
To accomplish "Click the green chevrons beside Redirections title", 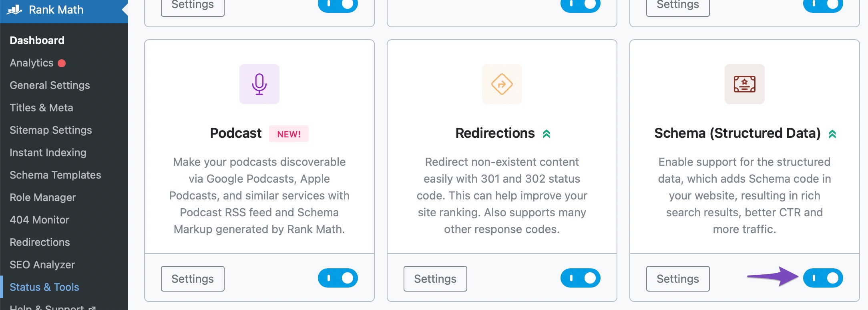I will (x=547, y=134).
